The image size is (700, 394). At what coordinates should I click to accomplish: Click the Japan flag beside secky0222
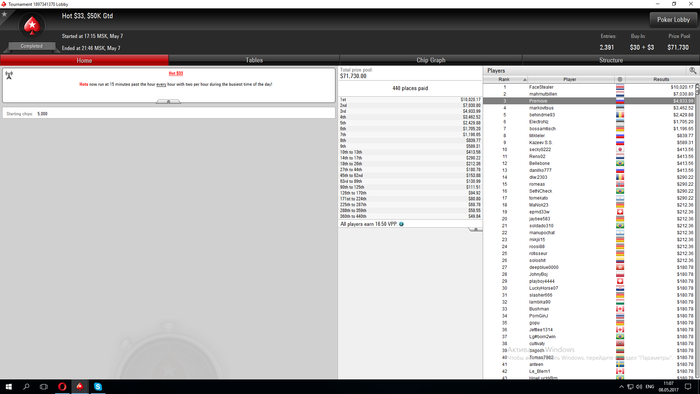click(620, 149)
